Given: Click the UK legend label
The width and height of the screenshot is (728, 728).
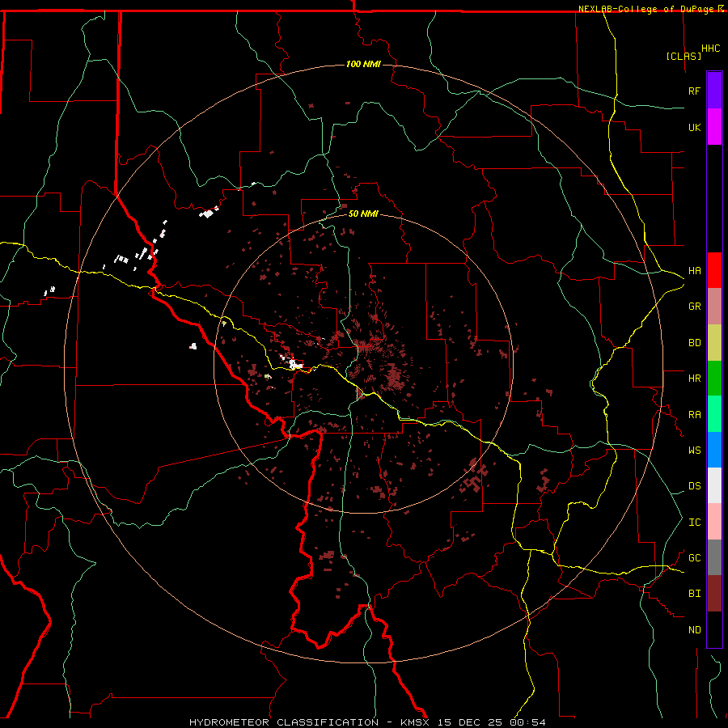Looking at the screenshot, I should coord(694,127).
